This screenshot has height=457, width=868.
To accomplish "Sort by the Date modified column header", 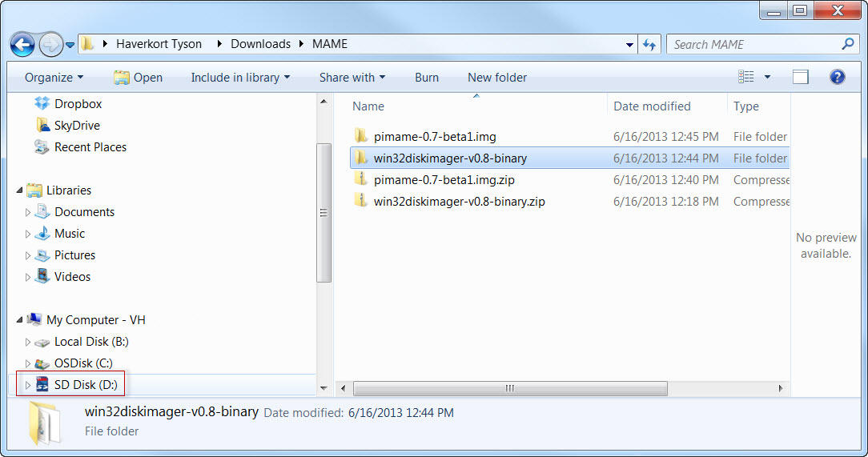I will point(652,106).
